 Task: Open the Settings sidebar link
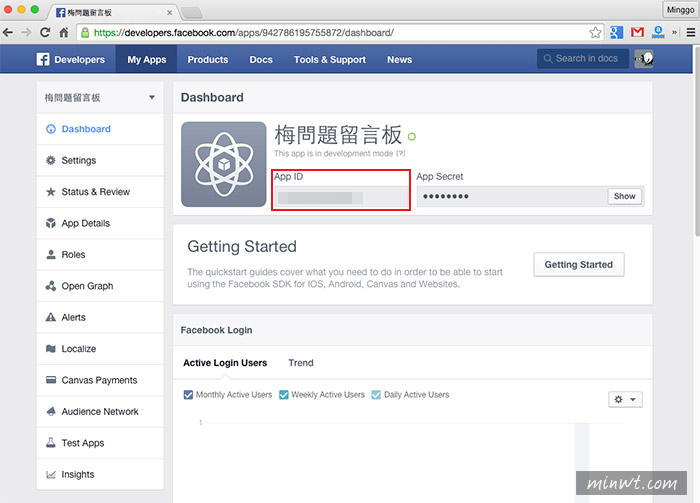100,160
